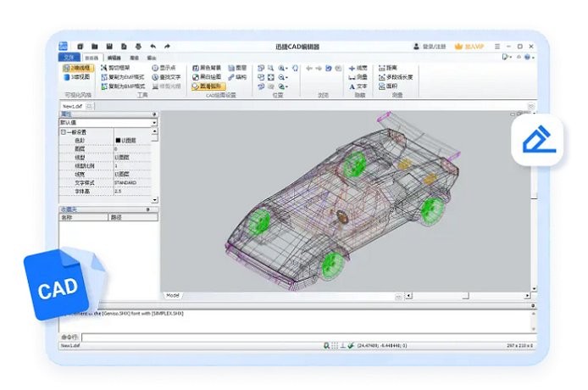588x390 pixels.
Task: Select the 2D wireframe (2维线框) view style
Action: coord(80,67)
